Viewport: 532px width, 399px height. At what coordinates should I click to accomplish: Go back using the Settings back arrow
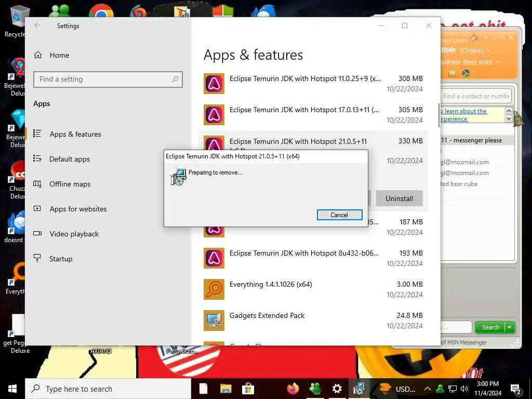click(37, 25)
